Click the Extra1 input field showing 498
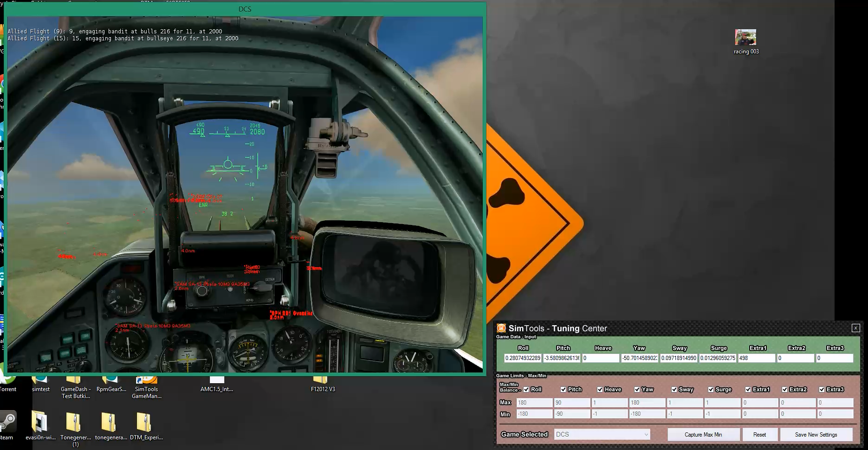Viewport: 868px width, 450px height. click(757, 358)
